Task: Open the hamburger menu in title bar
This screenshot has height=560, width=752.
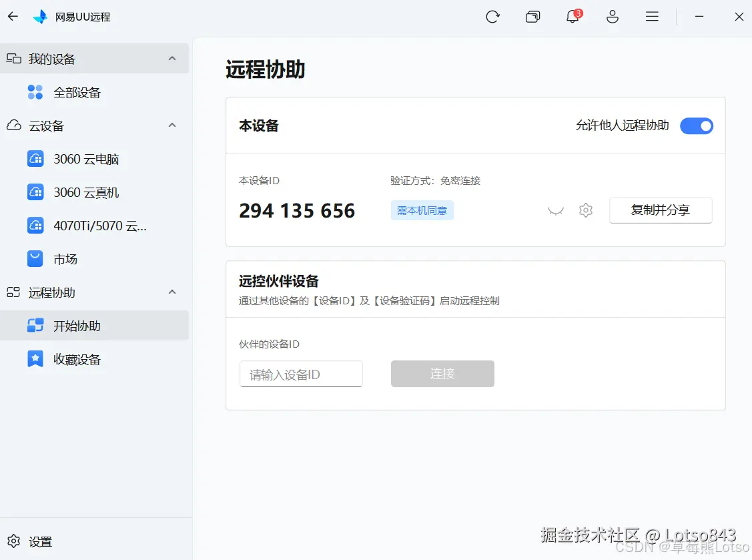Action: pos(652,17)
